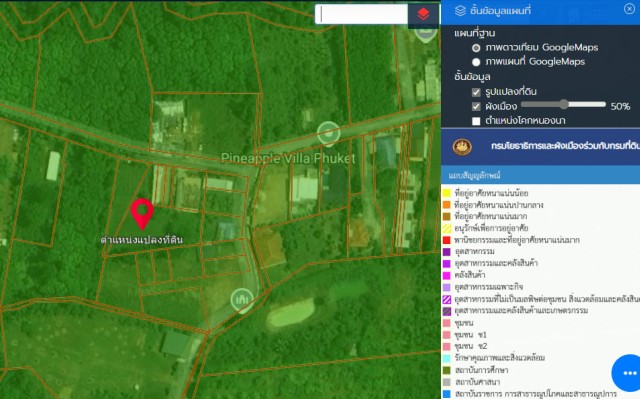
Task: Click the Pineapple Villa Phuket label
Action: click(x=288, y=158)
